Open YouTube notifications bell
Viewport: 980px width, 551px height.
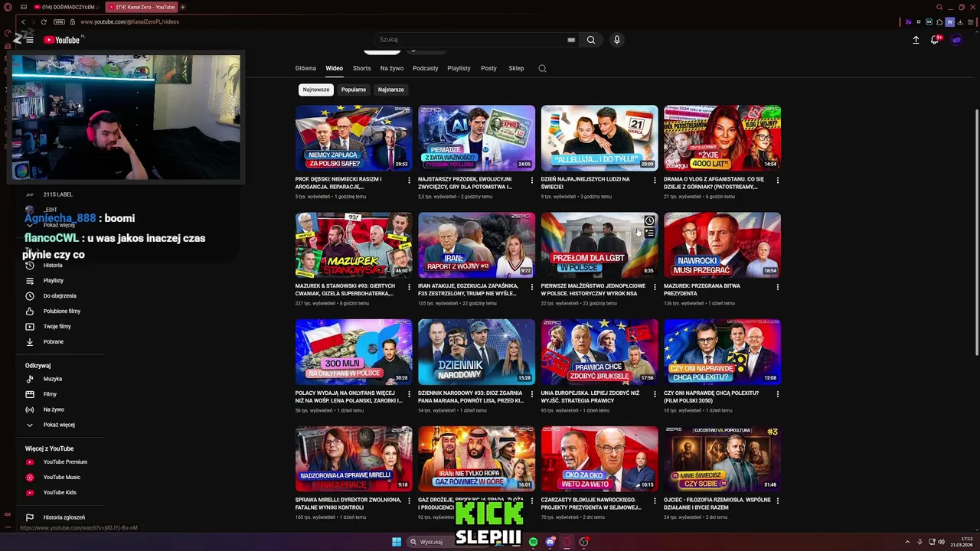coord(935,40)
